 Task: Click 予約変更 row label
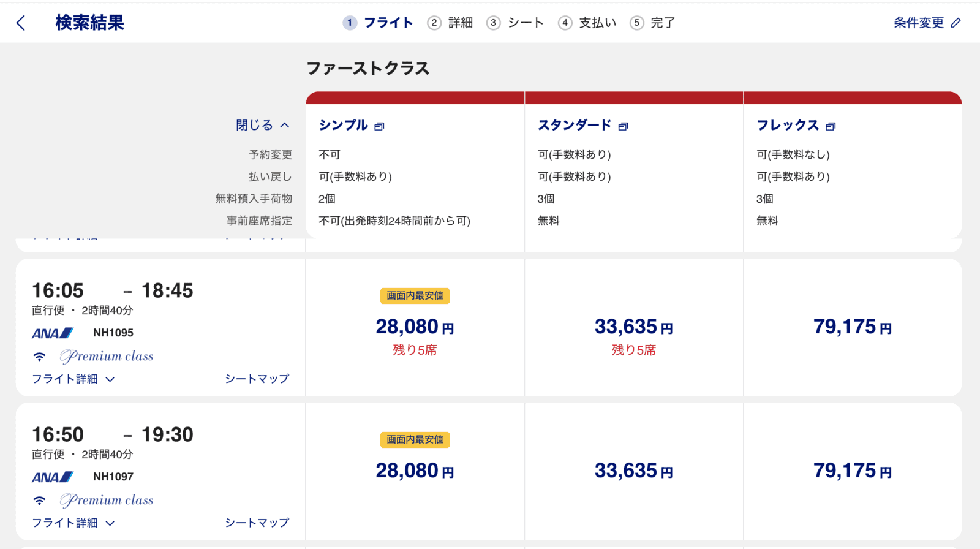point(270,155)
